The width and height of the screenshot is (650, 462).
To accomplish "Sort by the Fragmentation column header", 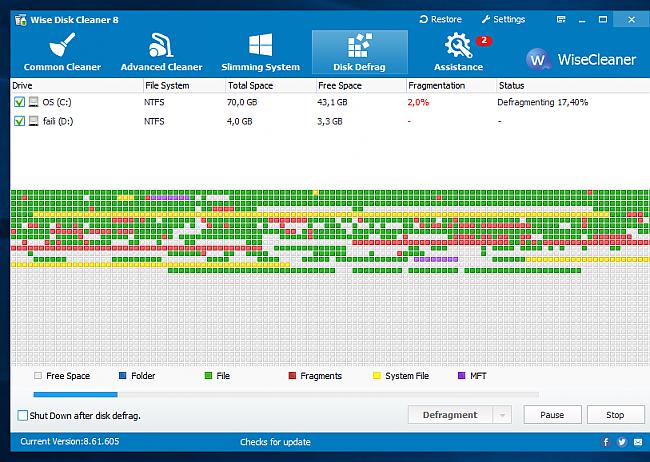I will click(451, 86).
